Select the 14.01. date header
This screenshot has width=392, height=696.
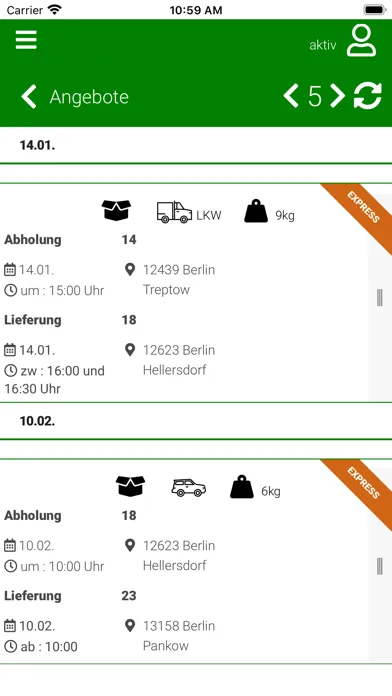coord(37,145)
